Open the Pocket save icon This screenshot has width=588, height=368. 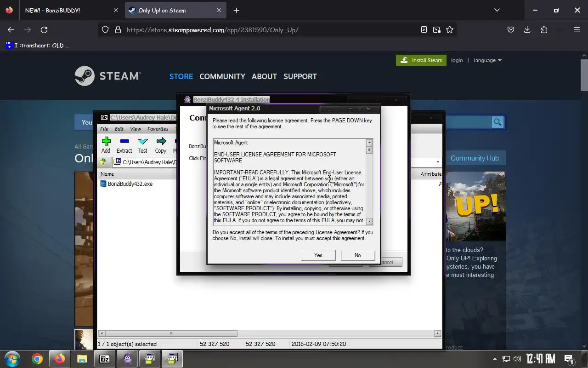coord(510,29)
